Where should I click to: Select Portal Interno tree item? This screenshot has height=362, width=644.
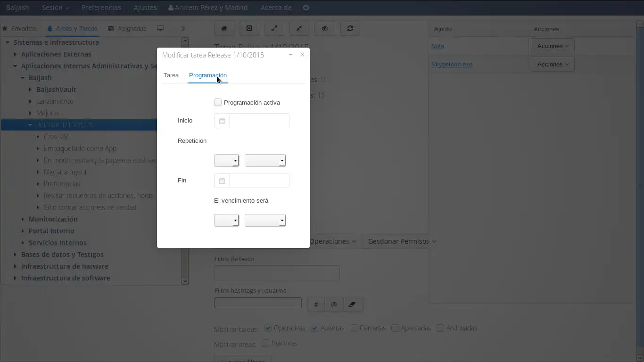click(51, 231)
